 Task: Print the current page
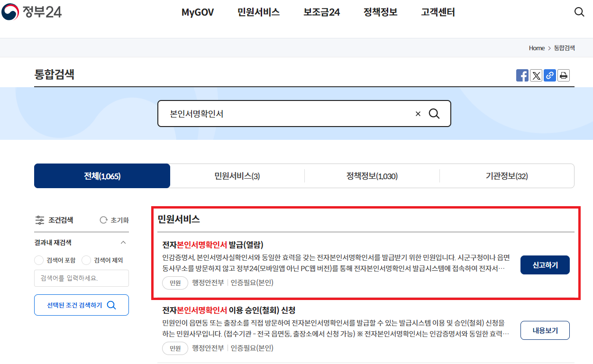[564, 75]
